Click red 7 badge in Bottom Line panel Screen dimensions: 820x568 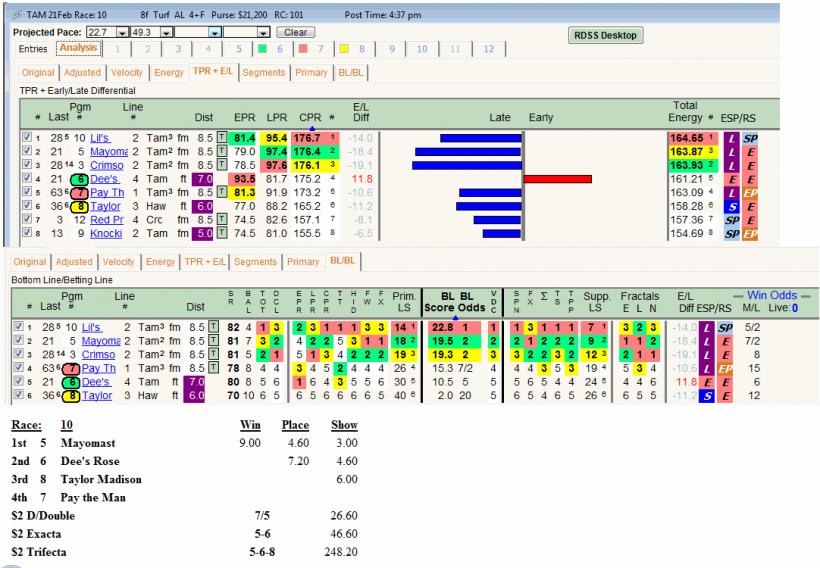[71, 368]
